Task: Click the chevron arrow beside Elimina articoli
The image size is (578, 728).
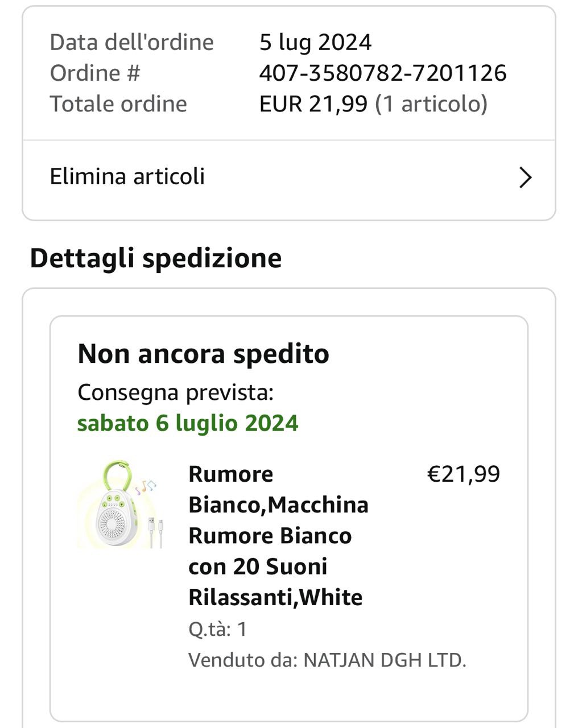Action: (526, 177)
